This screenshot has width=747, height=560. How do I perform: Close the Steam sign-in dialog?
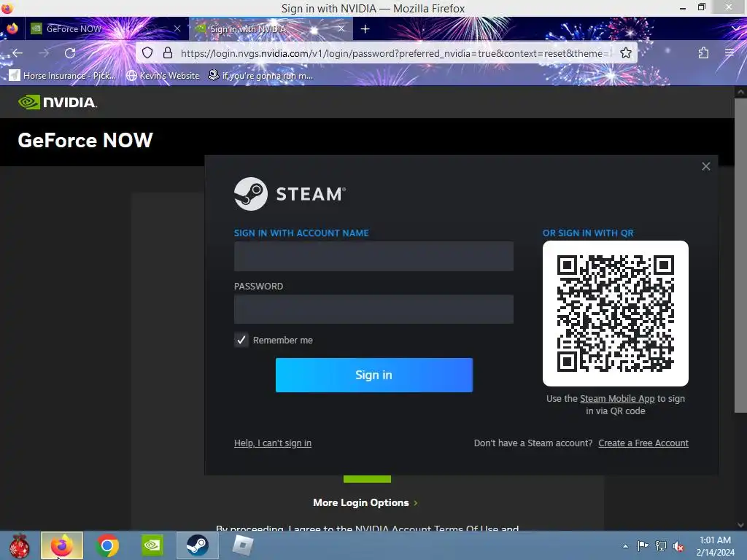706,166
